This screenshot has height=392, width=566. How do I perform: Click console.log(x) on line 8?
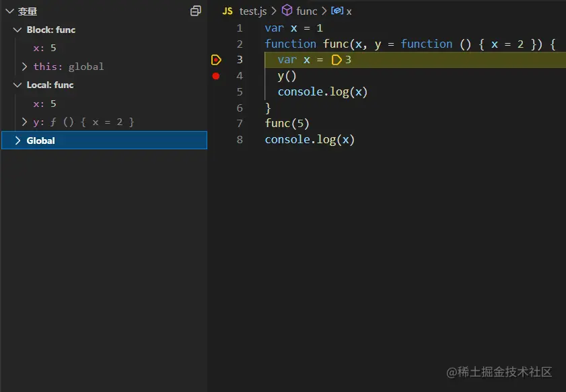pos(309,140)
